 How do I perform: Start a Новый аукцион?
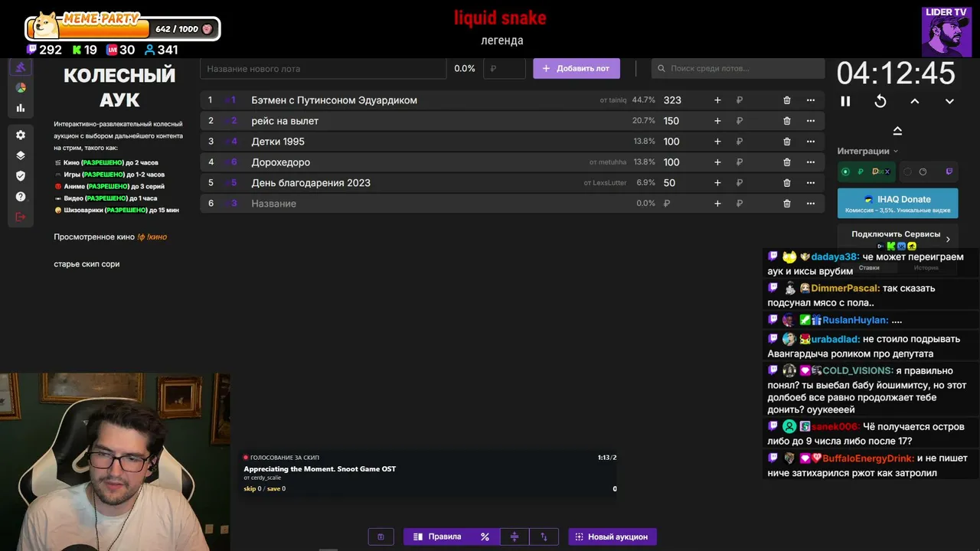click(x=612, y=536)
